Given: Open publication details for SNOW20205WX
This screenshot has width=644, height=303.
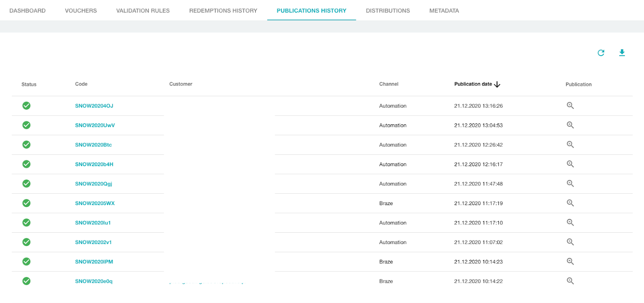Looking at the screenshot, I should (570, 203).
